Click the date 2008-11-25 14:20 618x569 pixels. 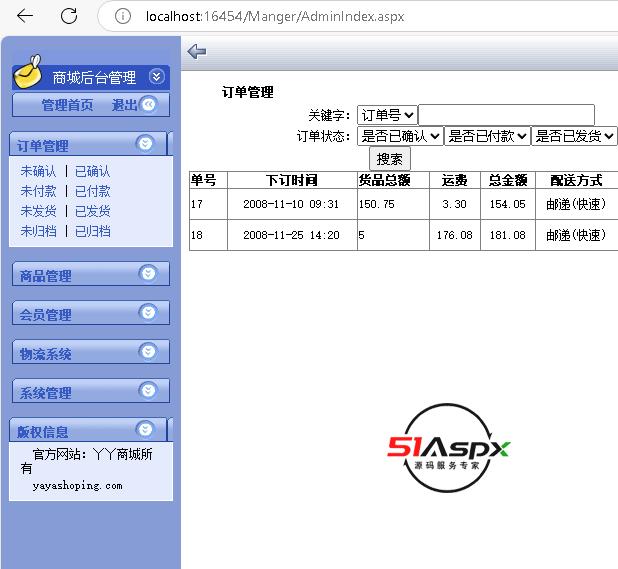[x=291, y=235]
